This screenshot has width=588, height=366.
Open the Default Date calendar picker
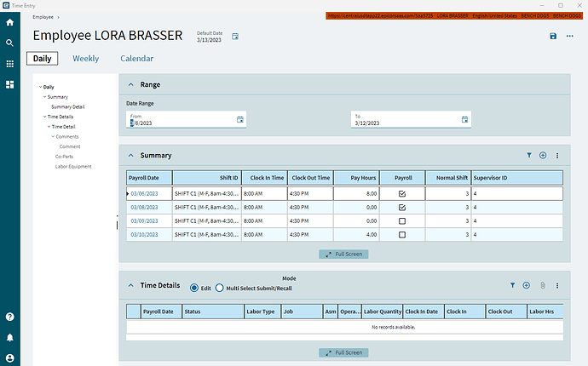point(235,37)
